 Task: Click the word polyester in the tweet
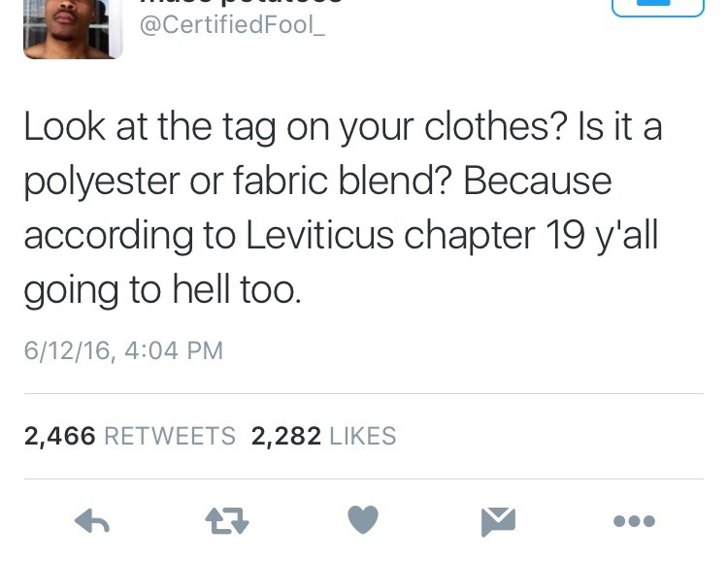[102, 183]
